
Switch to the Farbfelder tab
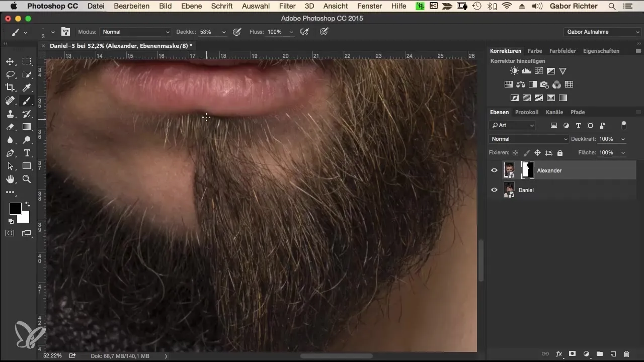click(x=563, y=51)
